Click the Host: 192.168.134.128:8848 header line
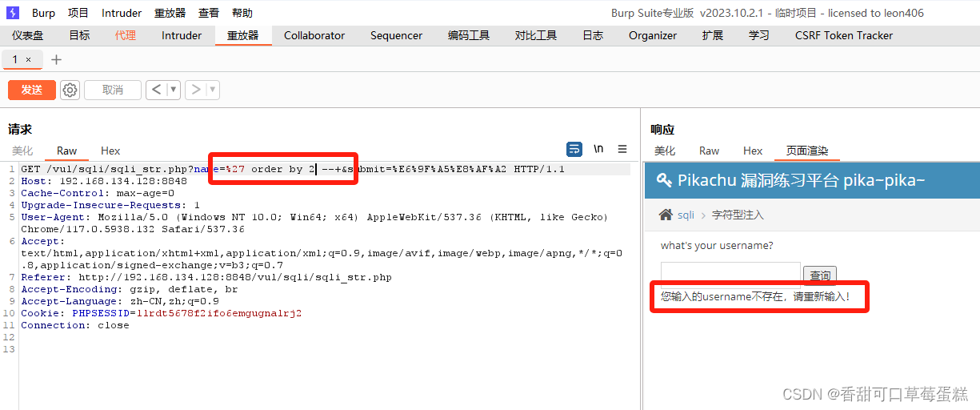980x410 pixels. point(104,181)
